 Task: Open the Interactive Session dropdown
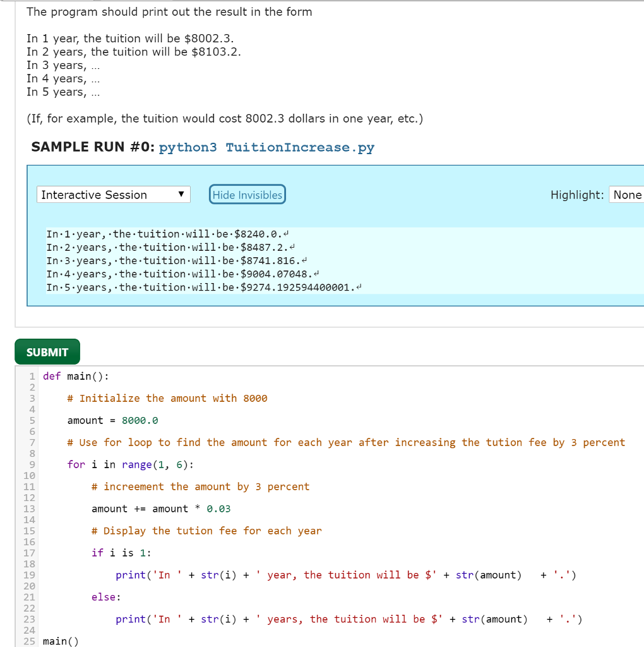[113, 195]
